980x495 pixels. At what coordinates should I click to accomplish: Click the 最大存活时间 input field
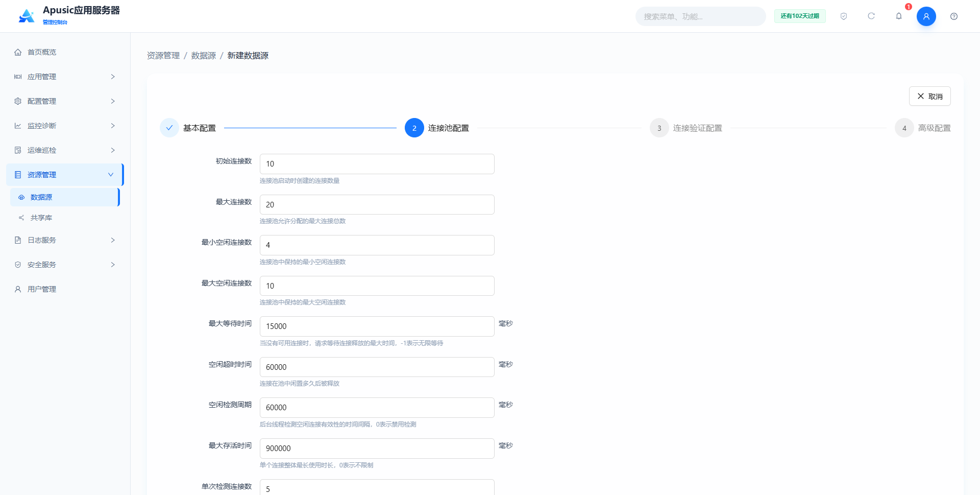click(377, 449)
